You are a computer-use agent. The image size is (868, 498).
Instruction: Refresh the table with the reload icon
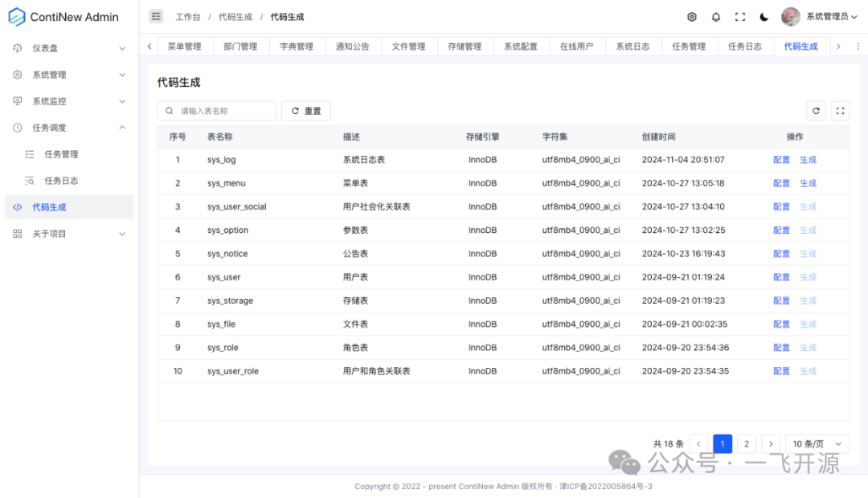coord(817,110)
